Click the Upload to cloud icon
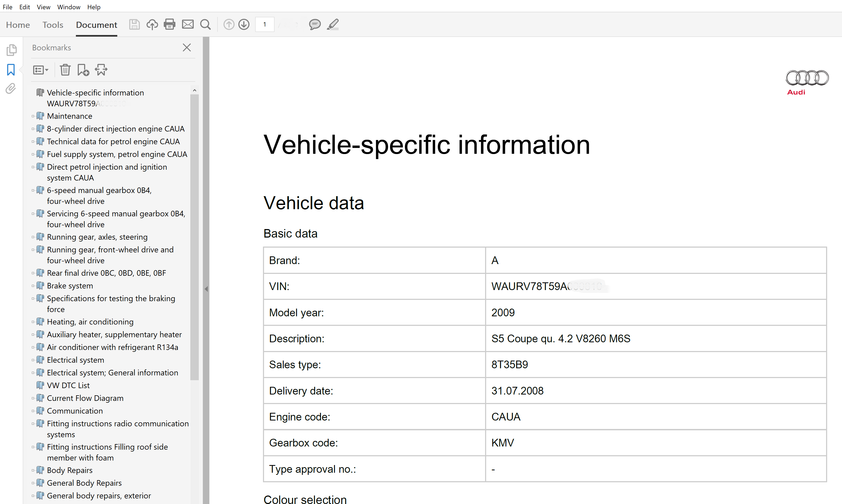This screenshot has width=842, height=504. point(152,24)
